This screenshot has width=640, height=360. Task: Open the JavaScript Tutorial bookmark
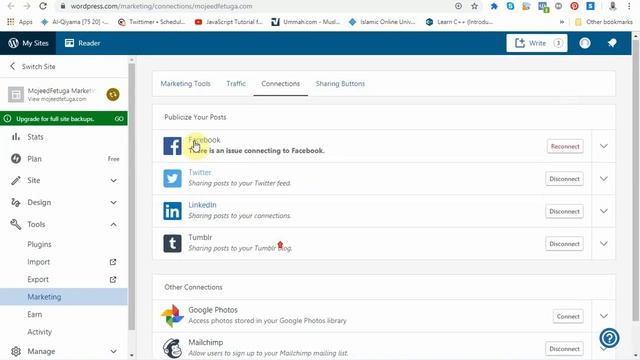229,22
